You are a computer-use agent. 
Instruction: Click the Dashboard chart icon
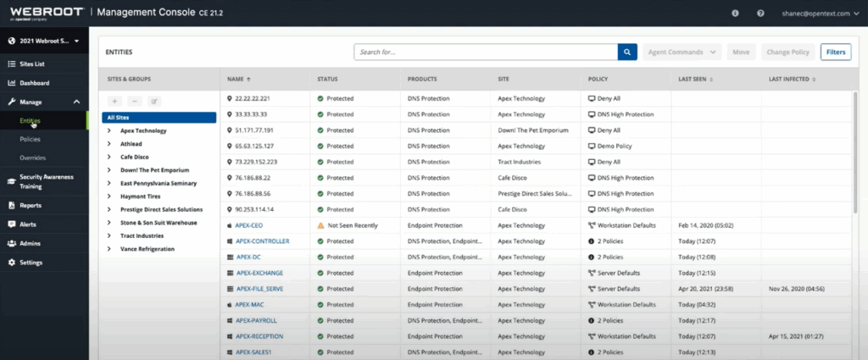click(12, 83)
